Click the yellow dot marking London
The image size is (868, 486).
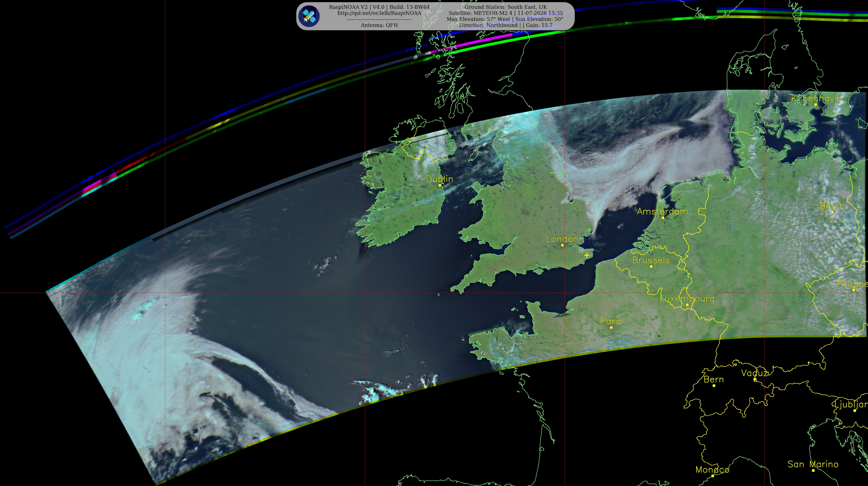tap(562, 245)
